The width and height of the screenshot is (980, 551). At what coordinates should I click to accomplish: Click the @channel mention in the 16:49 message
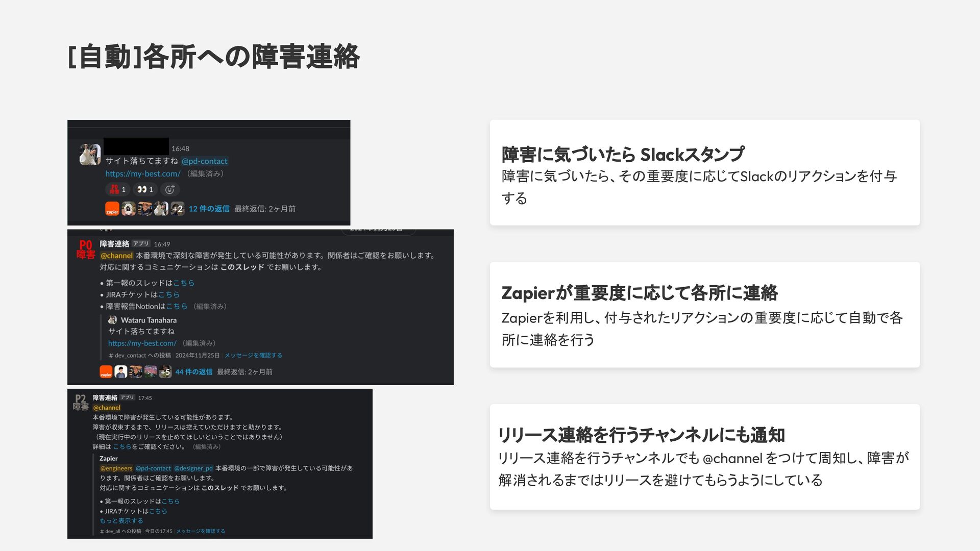point(116,256)
